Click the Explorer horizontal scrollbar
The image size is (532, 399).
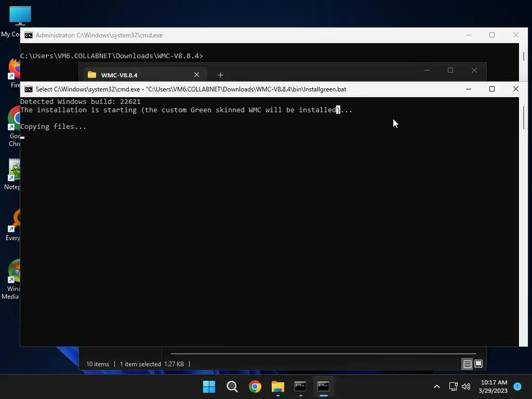tap(323, 353)
